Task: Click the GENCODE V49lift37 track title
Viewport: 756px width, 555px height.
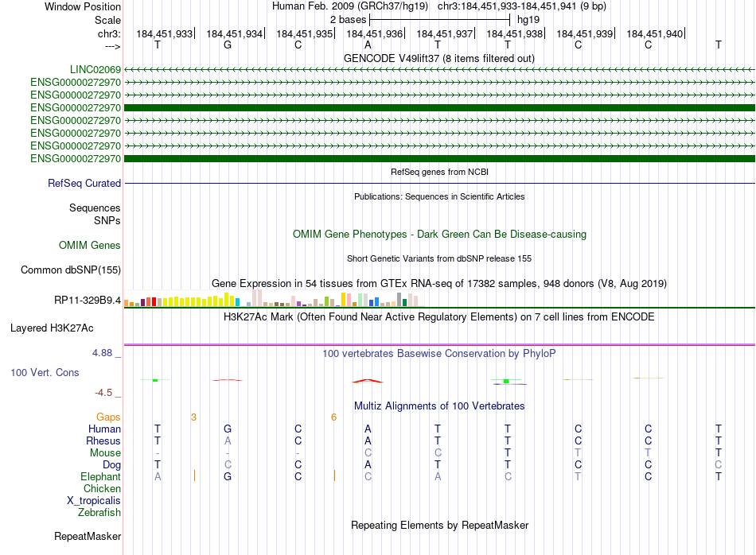Action: coord(439,58)
